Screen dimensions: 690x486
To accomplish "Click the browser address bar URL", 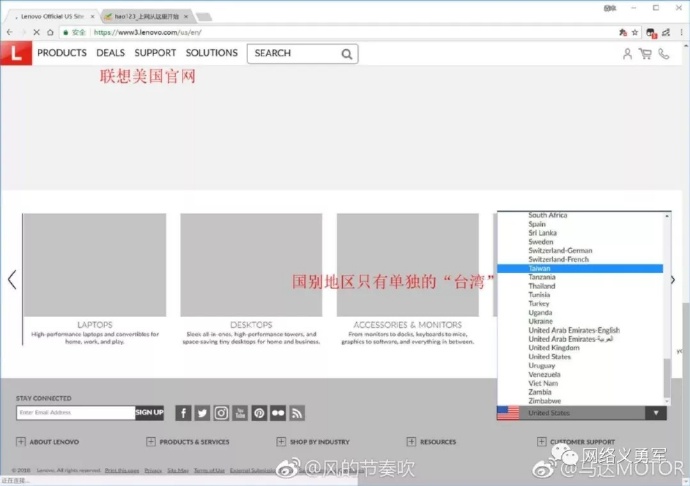I will [x=148, y=32].
